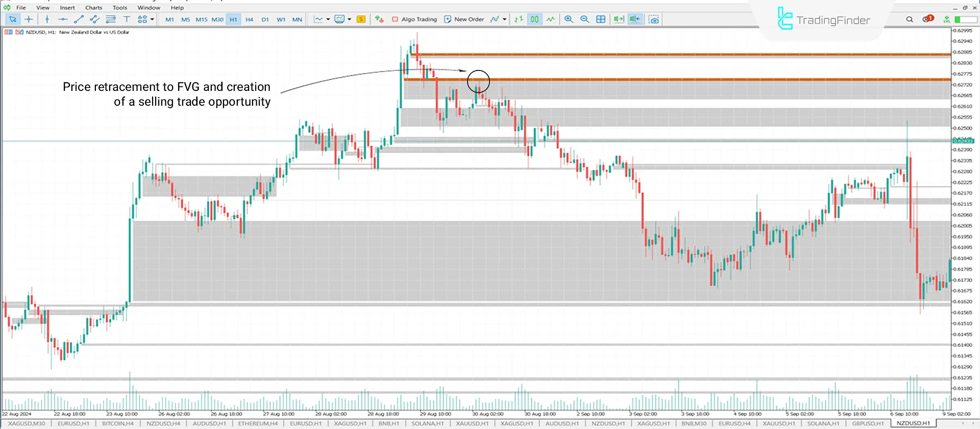This screenshot has height=429, width=980.
Task: Toggle the H4 timeframe
Action: click(249, 19)
